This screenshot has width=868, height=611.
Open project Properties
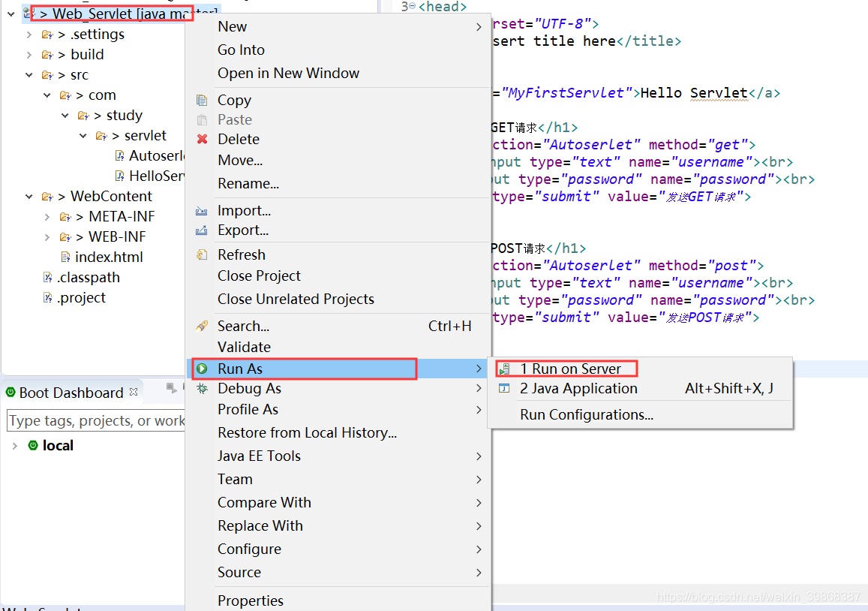(338, 600)
